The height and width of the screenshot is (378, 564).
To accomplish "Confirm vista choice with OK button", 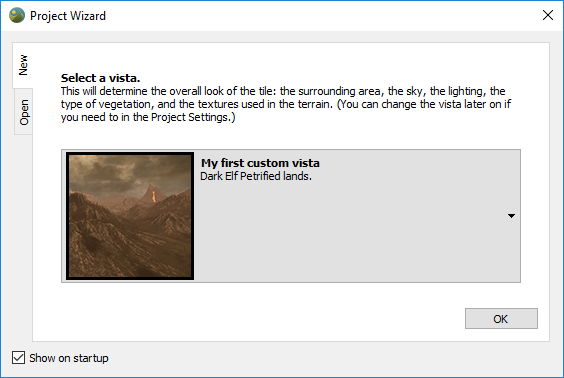I will (501, 318).
